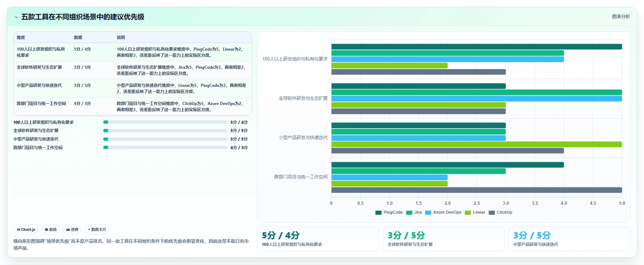The image size is (644, 265).
Task: Click the 图表分析 label in the header
Action: (621, 16)
